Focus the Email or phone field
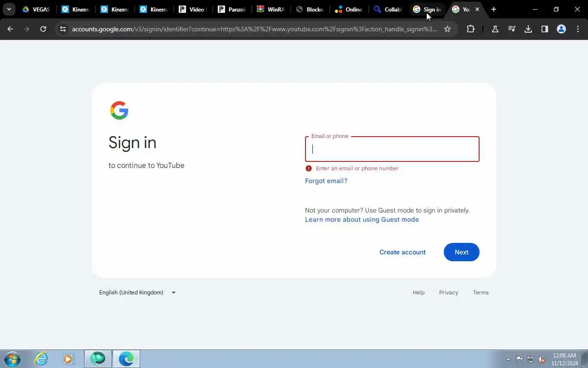 click(x=392, y=149)
